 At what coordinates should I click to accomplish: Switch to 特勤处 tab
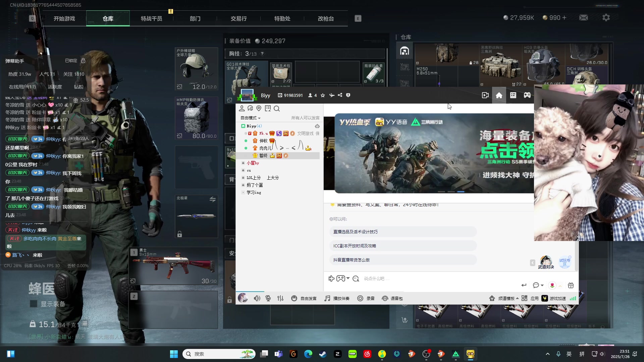click(x=282, y=18)
